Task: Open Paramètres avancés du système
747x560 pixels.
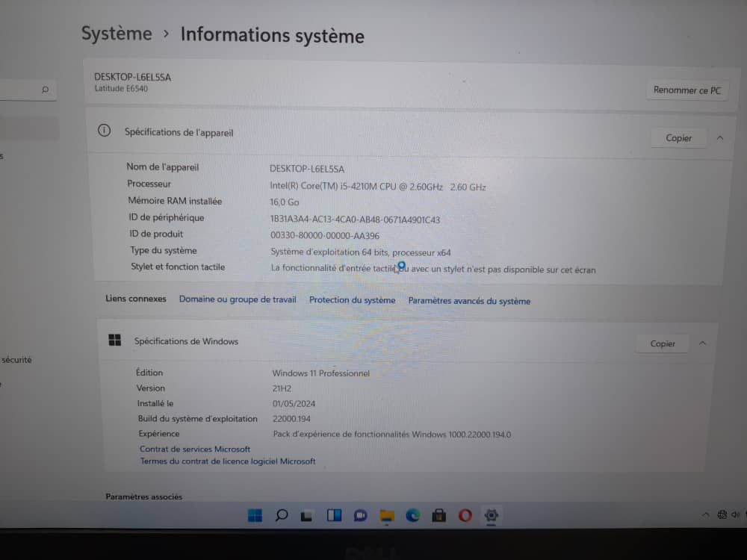Action: [469, 300]
